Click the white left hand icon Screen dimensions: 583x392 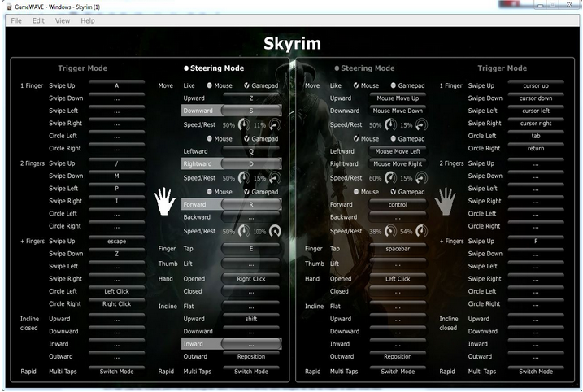[166, 199]
